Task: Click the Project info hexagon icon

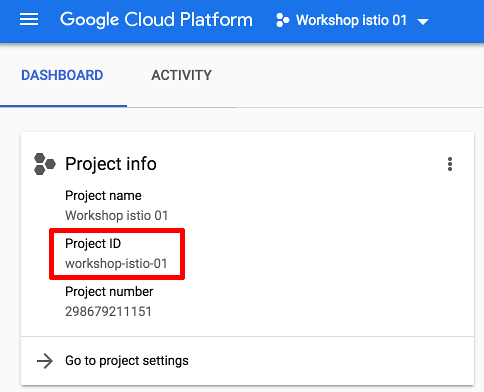Action: (45, 164)
